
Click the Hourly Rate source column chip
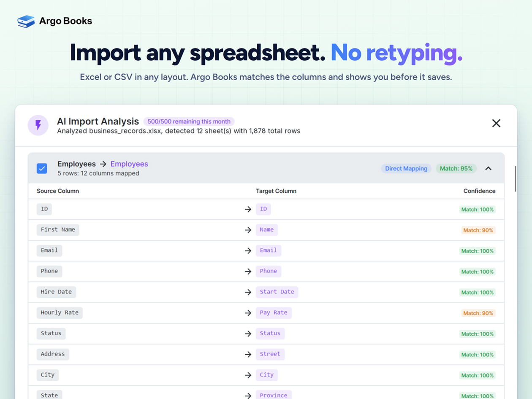click(x=60, y=313)
